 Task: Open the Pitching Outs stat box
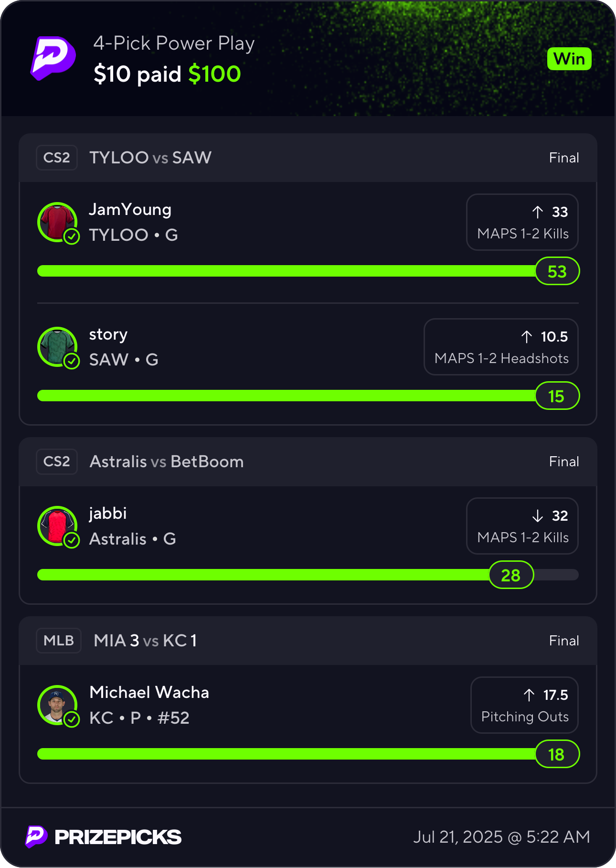(x=524, y=705)
